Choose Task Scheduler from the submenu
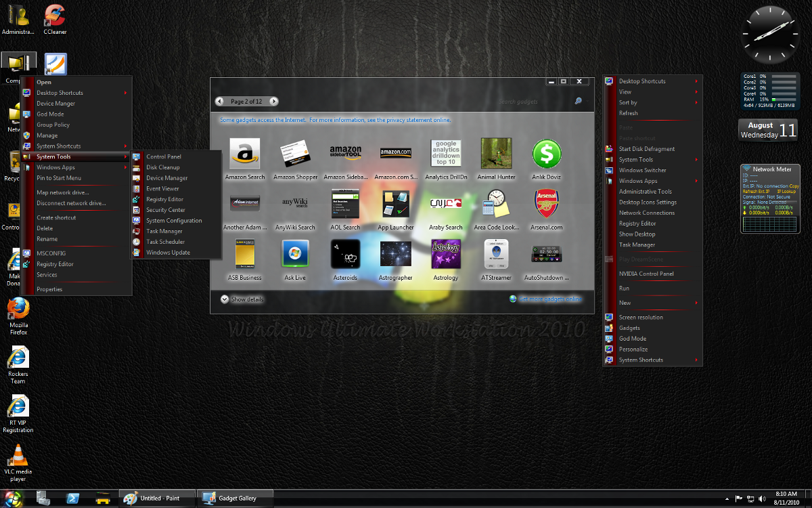The image size is (812, 508). [177, 242]
